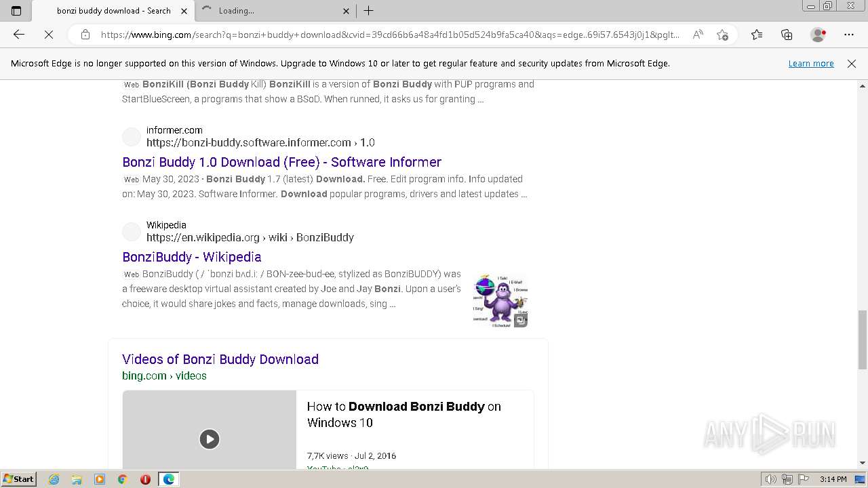Open network icon in system tray
868x488 pixels.
pos(787,479)
